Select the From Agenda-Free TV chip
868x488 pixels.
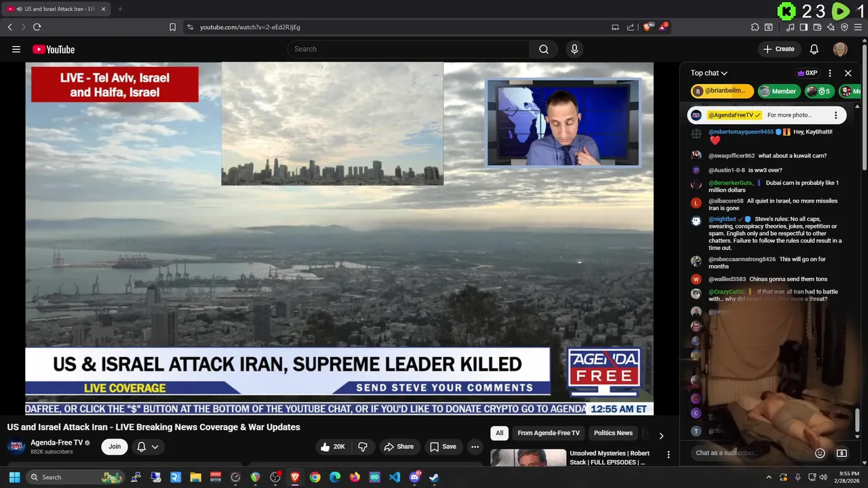click(x=549, y=433)
